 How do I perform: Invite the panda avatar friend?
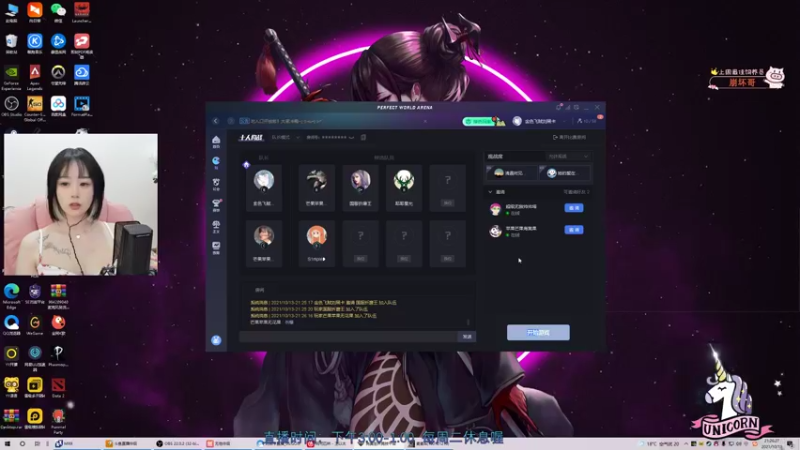point(574,230)
